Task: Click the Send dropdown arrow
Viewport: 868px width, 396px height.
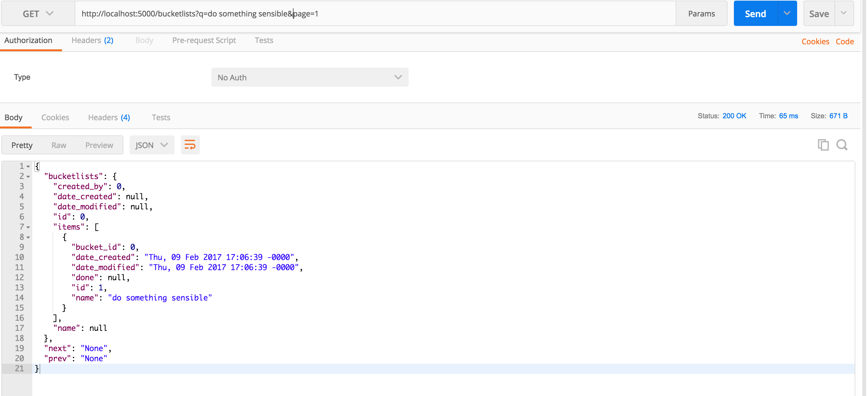Action: [787, 14]
